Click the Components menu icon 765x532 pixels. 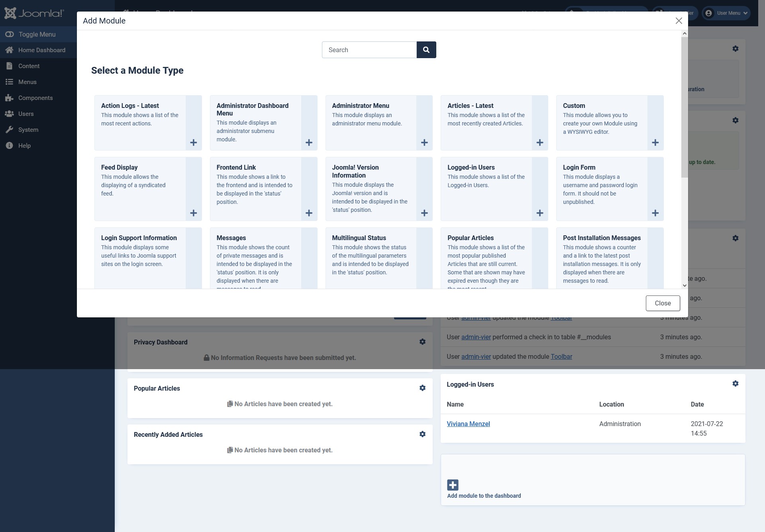tap(9, 98)
